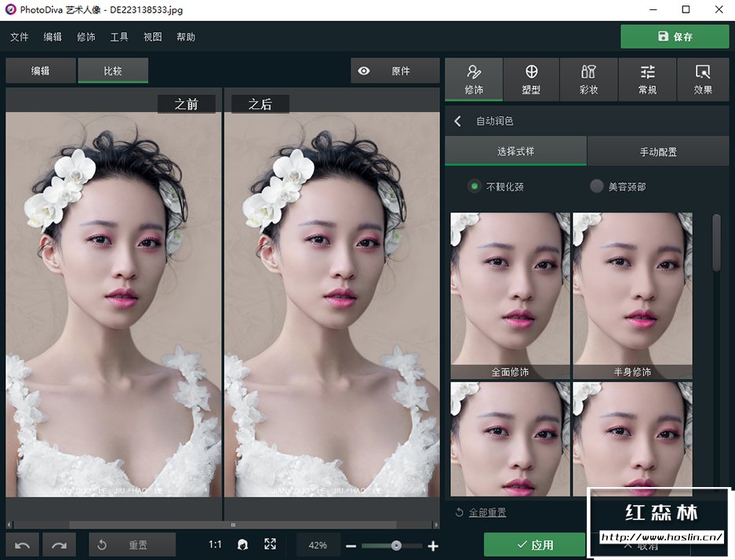
Task: Click the redo arrow button
Action: pyautogui.click(x=60, y=545)
